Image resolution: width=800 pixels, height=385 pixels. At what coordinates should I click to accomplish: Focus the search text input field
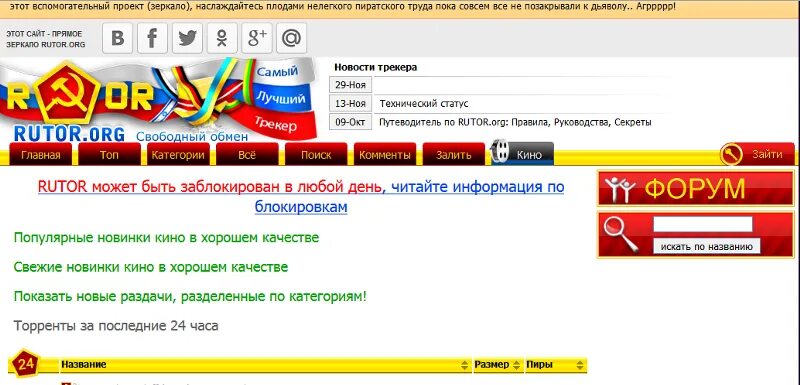point(703,224)
